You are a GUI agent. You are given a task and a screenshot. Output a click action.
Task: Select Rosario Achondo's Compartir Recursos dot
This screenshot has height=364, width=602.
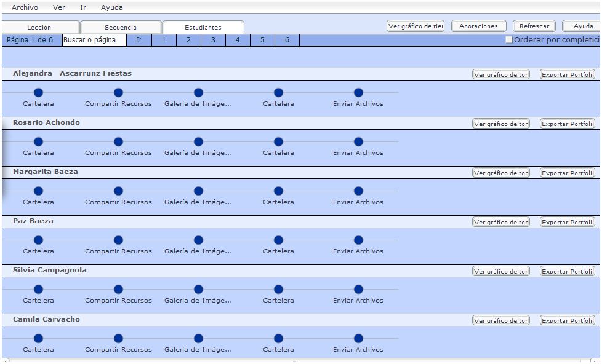tap(118, 142)
